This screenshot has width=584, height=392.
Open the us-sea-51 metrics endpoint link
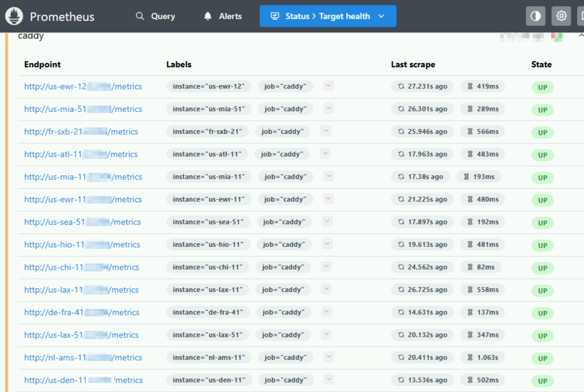(83, 222)
